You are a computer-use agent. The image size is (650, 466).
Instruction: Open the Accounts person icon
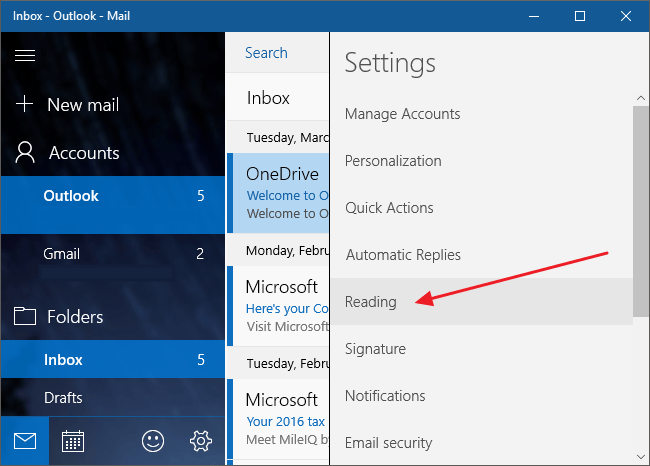click(25, 152)
